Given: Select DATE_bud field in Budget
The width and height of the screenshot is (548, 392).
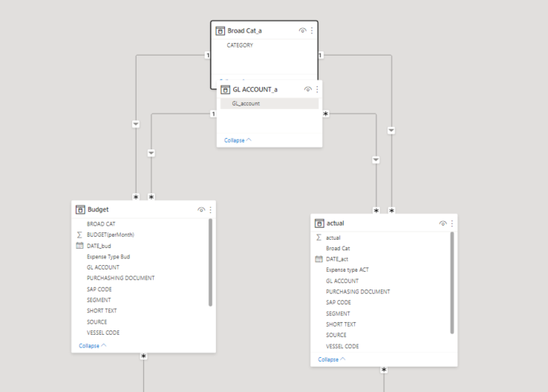Looking at the screenshot, I should 99,246.
